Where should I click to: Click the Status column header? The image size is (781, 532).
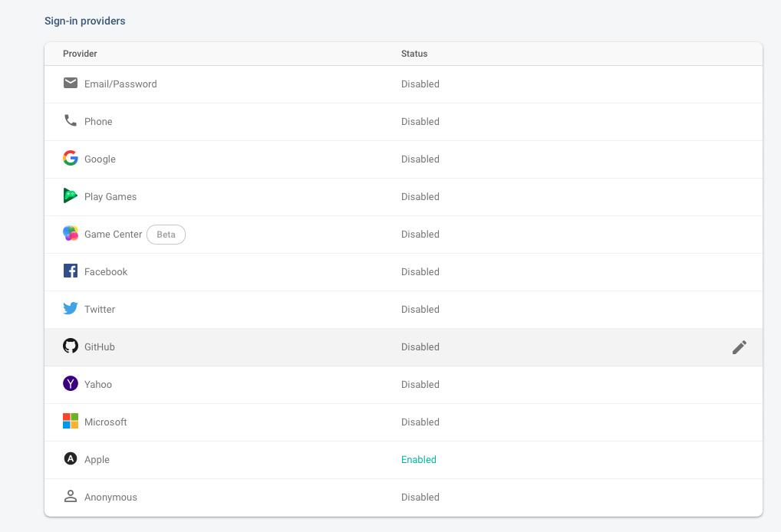pos(414,54)
